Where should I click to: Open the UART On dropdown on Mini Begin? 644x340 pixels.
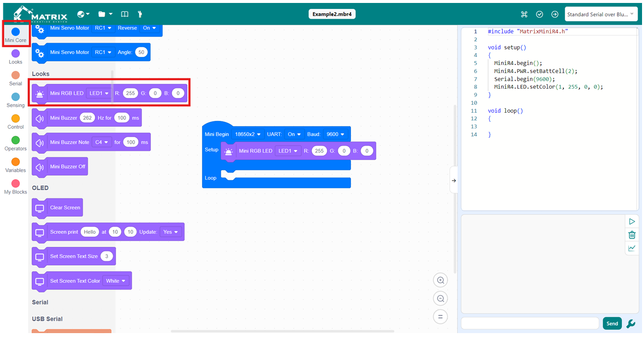click(294, 134)
